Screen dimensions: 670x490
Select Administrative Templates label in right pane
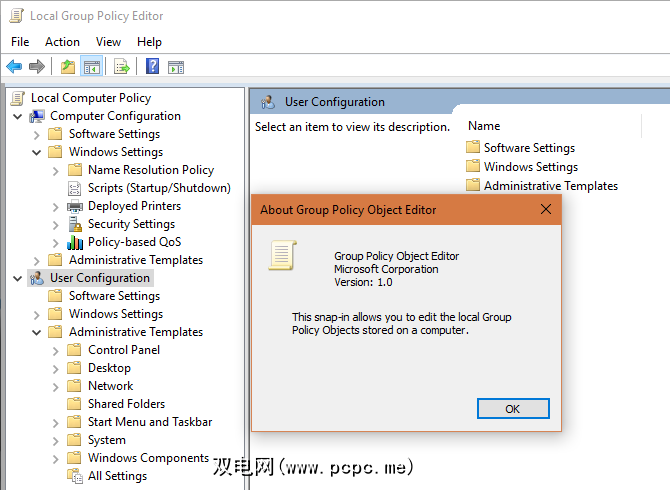pyautogui.click(x=551, y=185)
